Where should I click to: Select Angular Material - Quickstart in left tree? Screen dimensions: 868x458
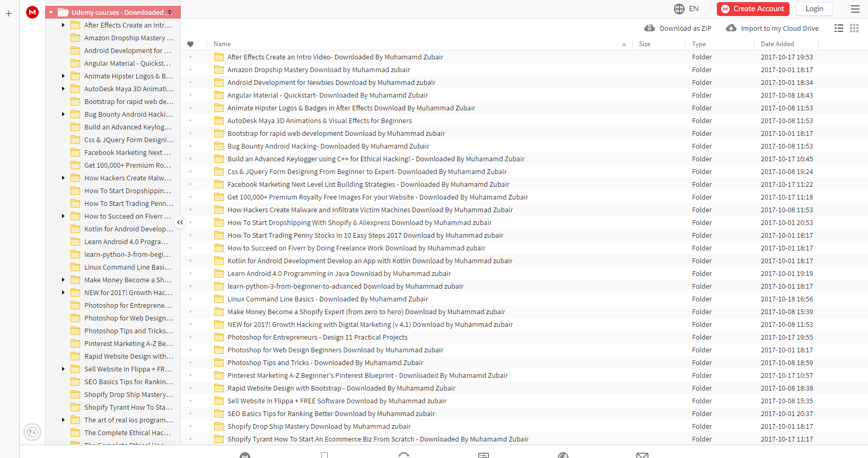(x=127, y=63)
